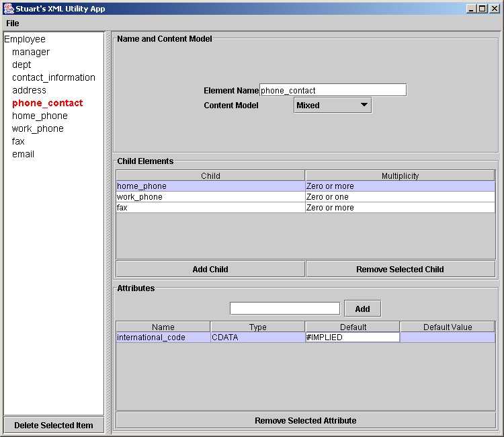Click the Default Value column header
Screen dimensions: 504x437
[448, 327]
